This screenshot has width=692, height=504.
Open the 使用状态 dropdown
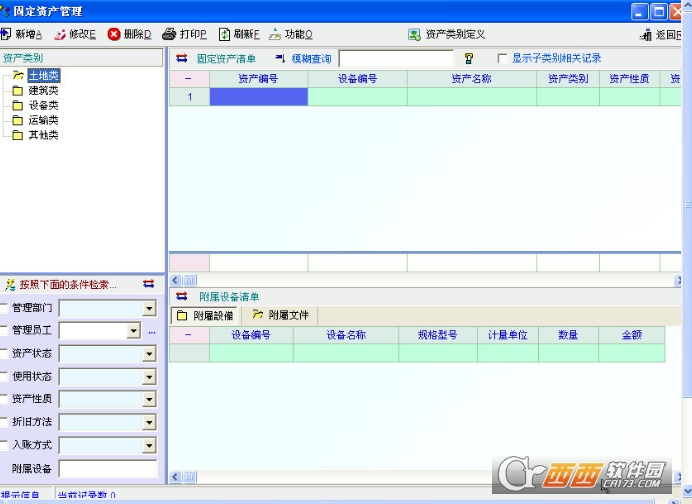[150, 377]
